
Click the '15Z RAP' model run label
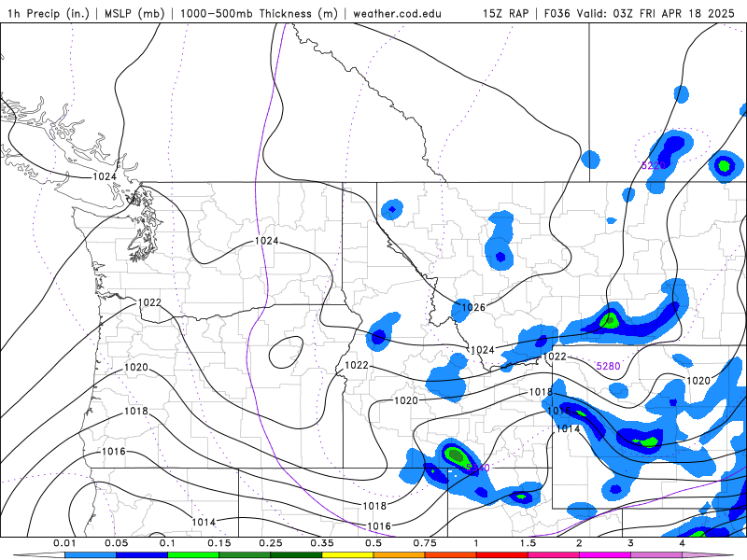point(505,13)
